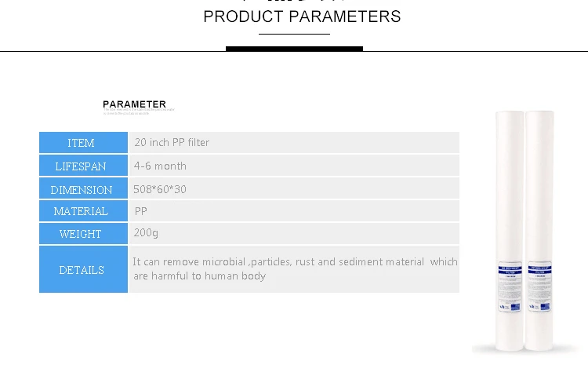Select the blue MATERIAL label cell
Screen dimensions: 588x376
[x=82, y=211]
